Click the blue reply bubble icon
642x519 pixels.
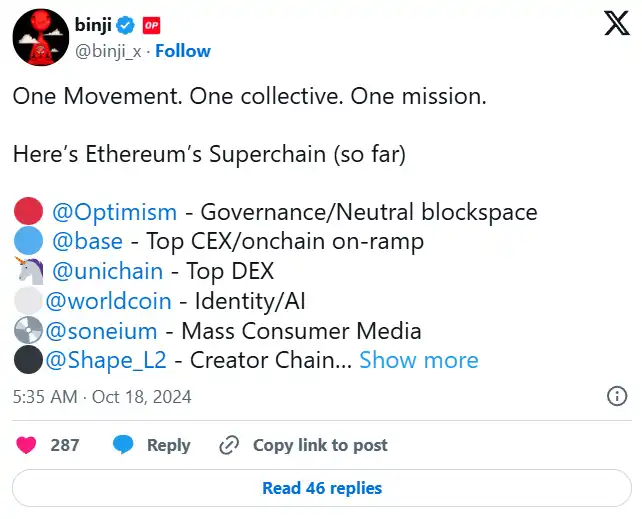coord(123,445)
